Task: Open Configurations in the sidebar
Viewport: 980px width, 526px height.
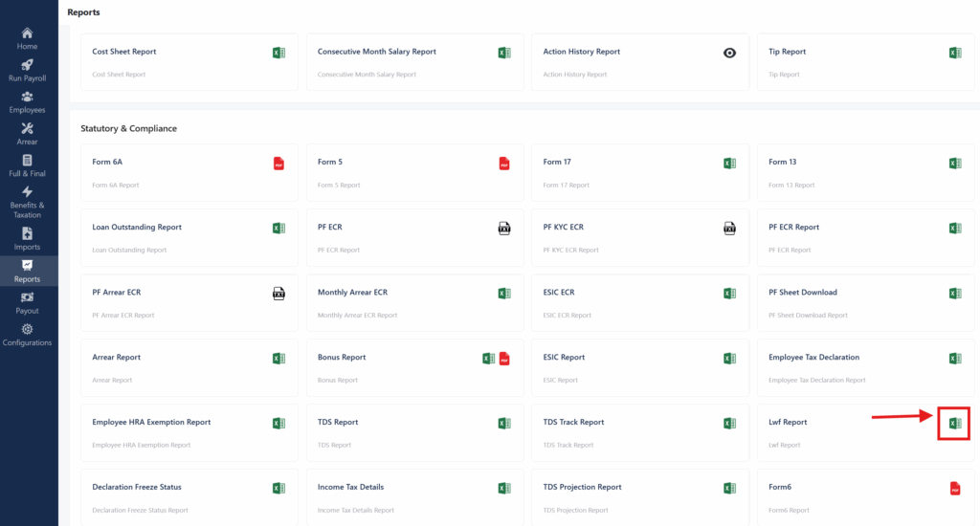Action: click(27, 335)
